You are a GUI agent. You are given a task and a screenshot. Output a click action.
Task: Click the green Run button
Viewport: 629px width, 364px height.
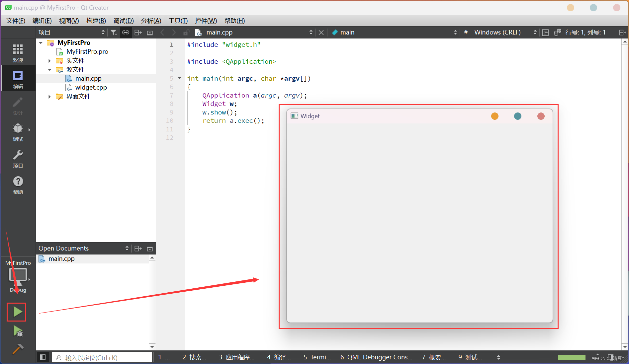(17, 312)
